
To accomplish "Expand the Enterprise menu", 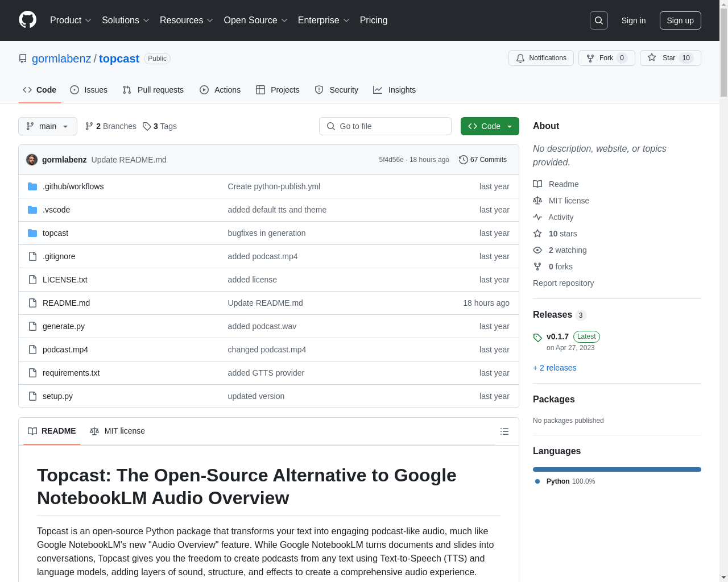I will 324,20.
